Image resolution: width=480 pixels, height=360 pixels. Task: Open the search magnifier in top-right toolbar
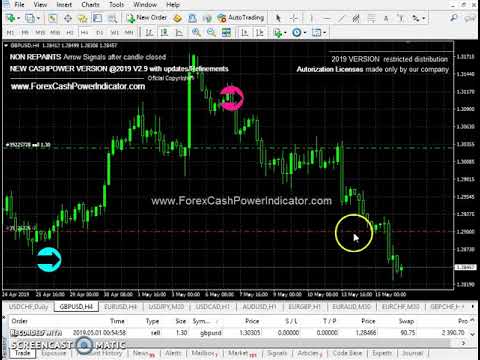(x=454, y=18)
